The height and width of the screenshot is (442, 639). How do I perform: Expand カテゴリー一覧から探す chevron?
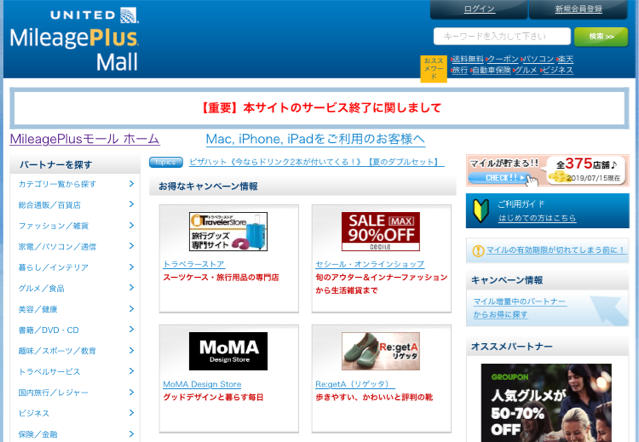tap(131, 184)
